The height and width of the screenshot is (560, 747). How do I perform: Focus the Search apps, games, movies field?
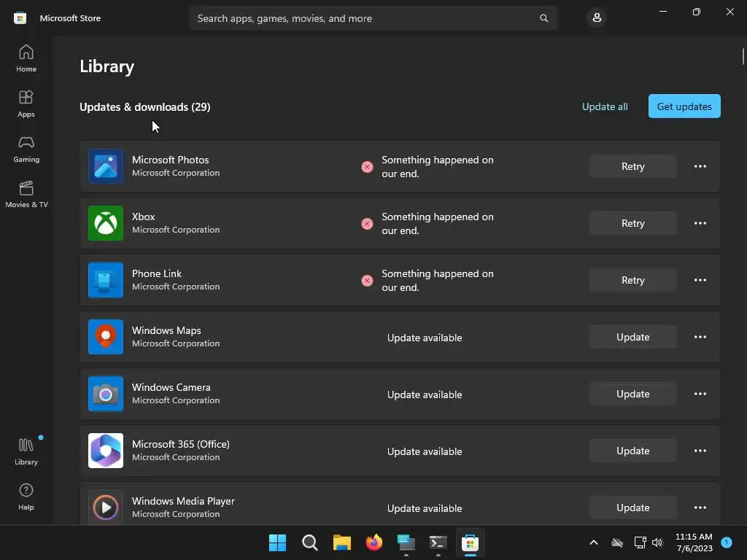coord(373,18)
